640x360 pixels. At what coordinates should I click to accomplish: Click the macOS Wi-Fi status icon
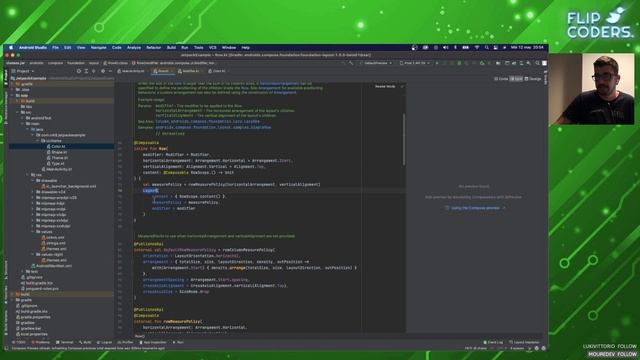[x=476, y=48]
